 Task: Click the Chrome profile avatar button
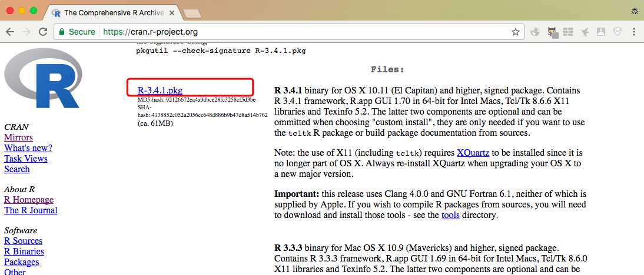[x=635, y=12]
